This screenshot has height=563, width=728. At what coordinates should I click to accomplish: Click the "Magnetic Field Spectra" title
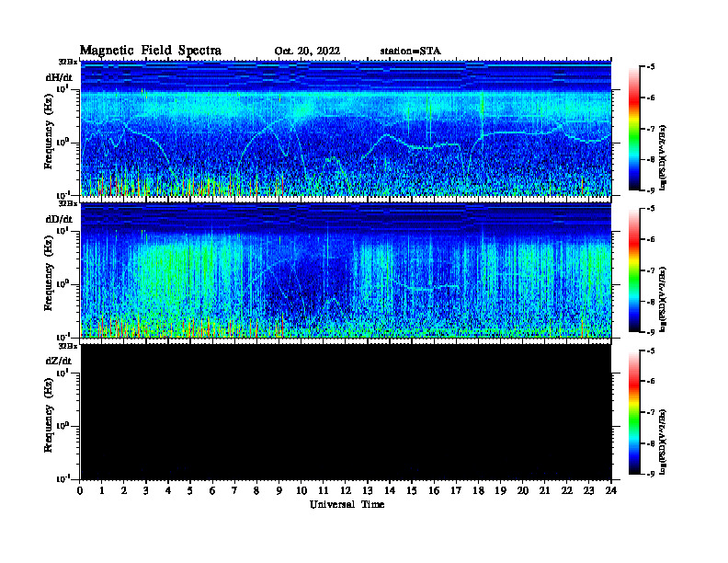(151, 51)
